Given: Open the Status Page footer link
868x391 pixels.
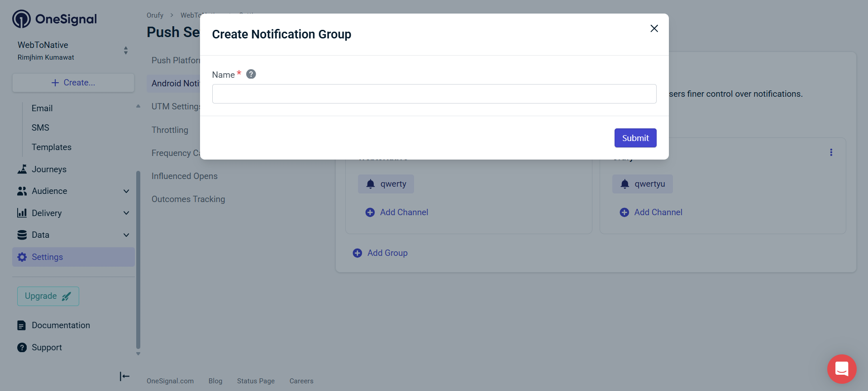Looking at the screenshot, I should [256, 381].
